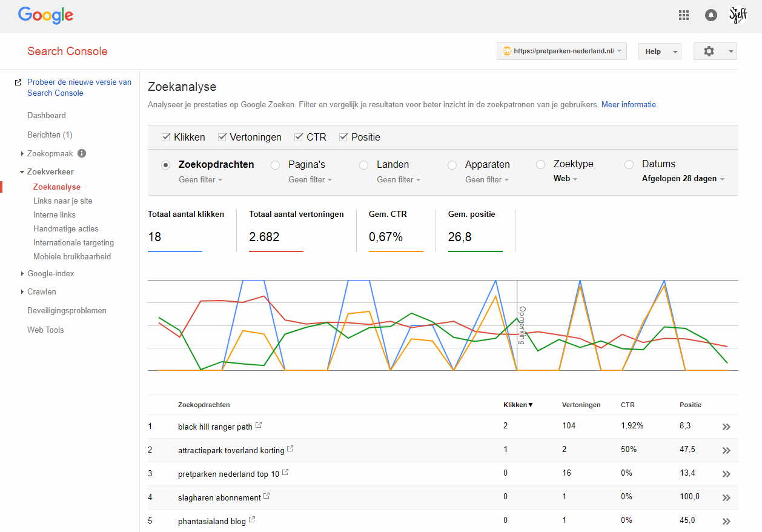Select the Pagina's radio button
This screenshot has width=762, height=532.
click(275, 165)
